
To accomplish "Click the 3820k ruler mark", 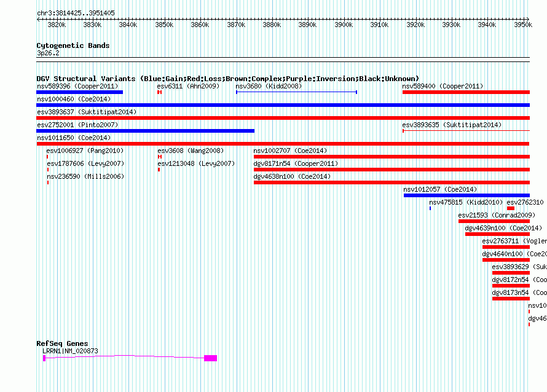I will 57,25.
